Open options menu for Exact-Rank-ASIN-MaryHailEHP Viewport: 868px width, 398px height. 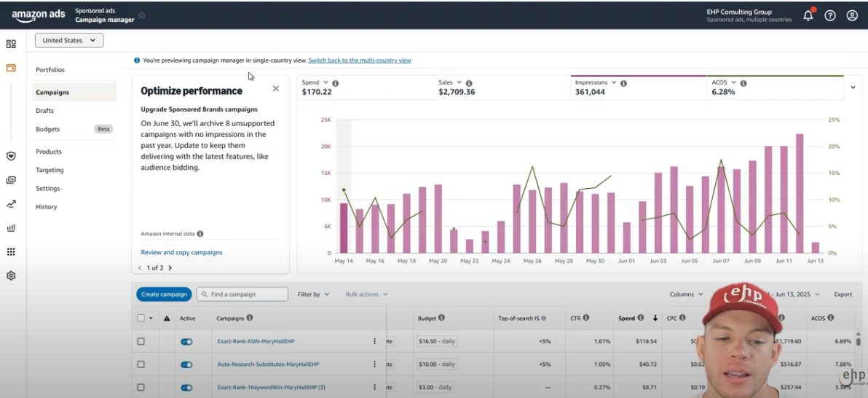375,341
